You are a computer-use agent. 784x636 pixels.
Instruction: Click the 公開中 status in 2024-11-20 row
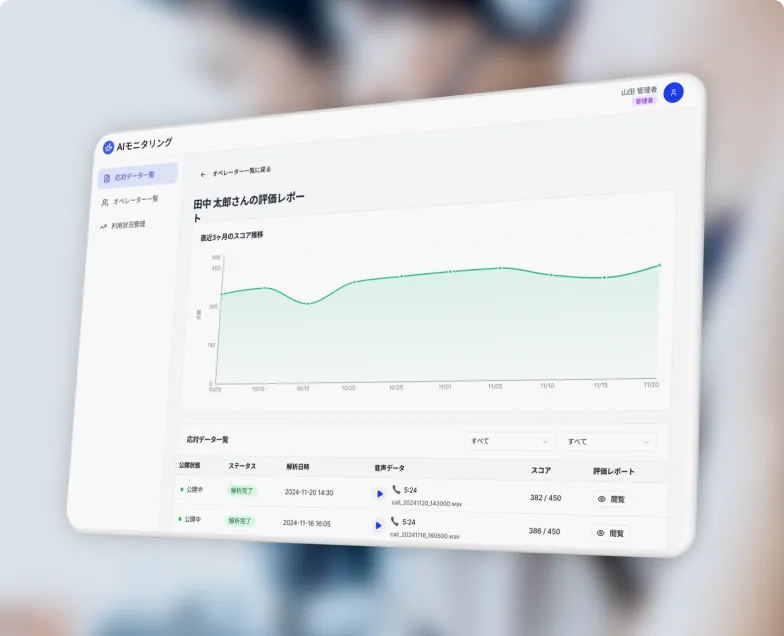pyautogui.click(x=192, y=490)
